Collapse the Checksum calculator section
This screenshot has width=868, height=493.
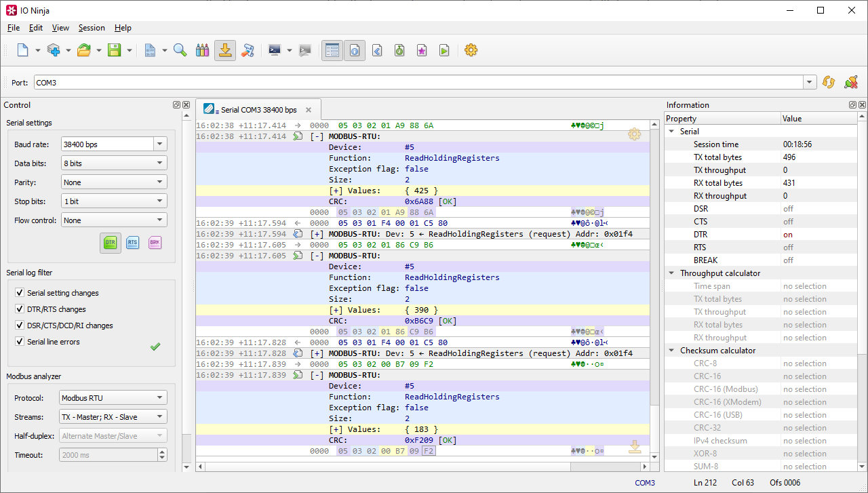point(671,351)
